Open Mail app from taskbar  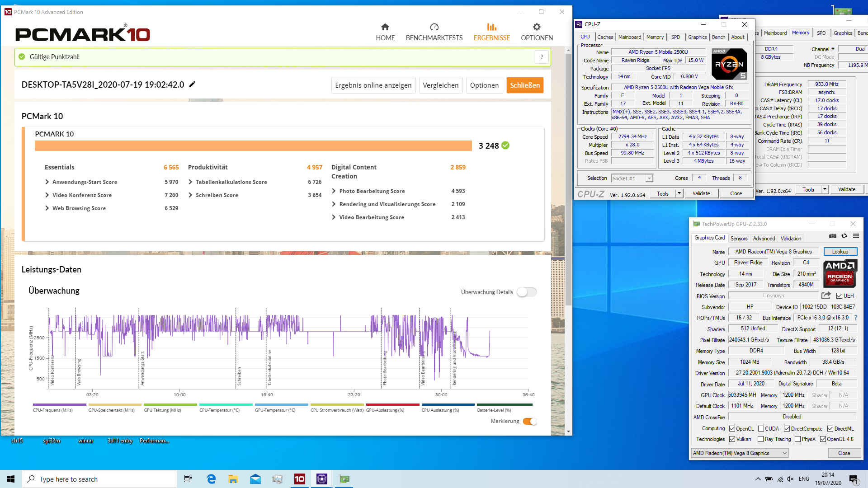[255, 479]
